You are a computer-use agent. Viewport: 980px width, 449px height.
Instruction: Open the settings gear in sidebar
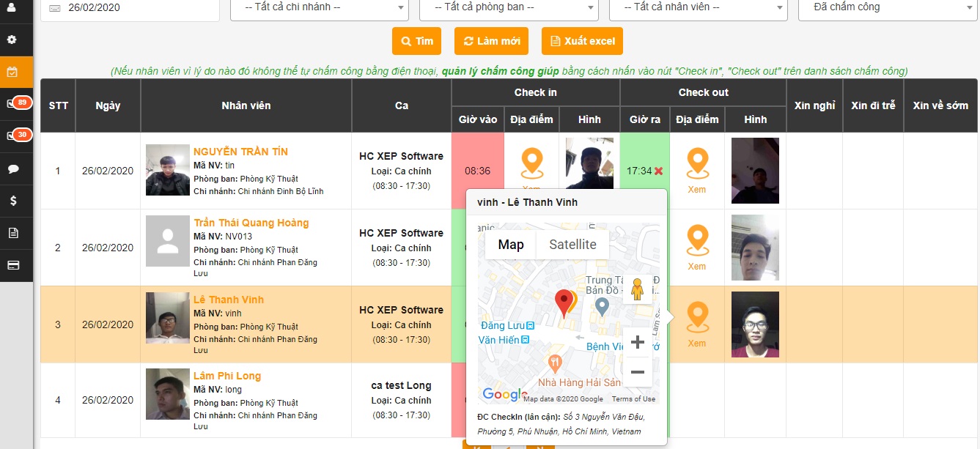[x=12, y=40]
